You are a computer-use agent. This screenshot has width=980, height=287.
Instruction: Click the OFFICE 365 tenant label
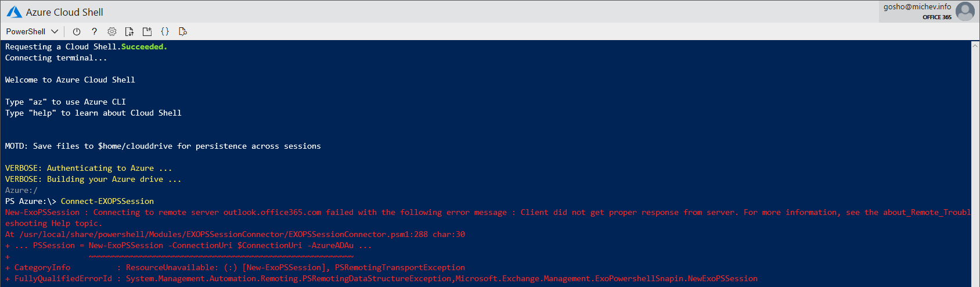pos(936,17)
